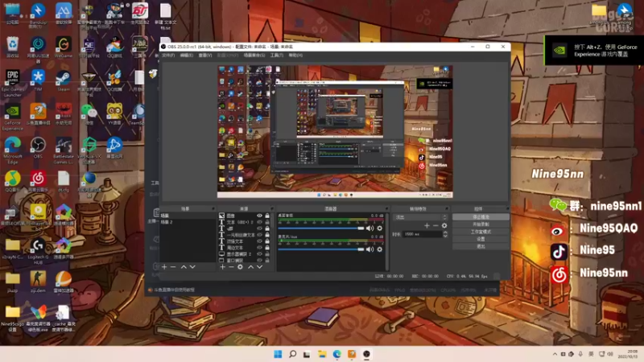Open the 编辑(E) menu in OBS
The height and width of the screenshot is (362, 644).
(x=187, y=55)
